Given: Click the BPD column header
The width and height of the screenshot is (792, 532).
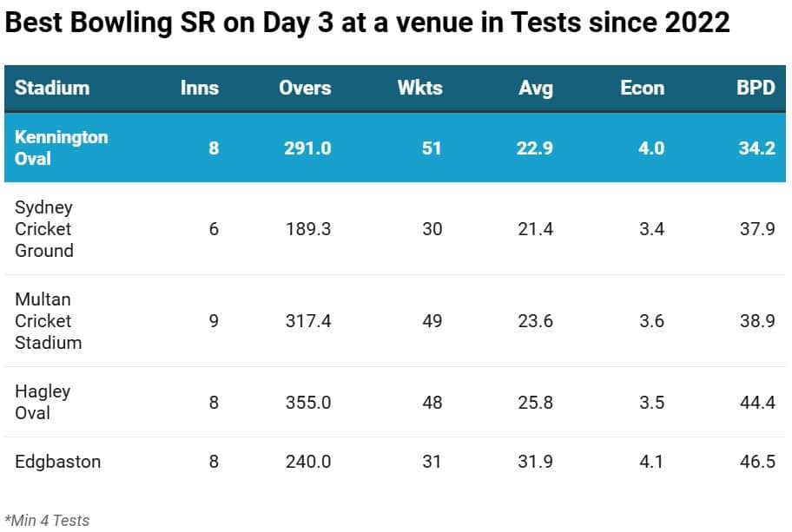Looking at the screenshot, I should (x=756, y=88).
